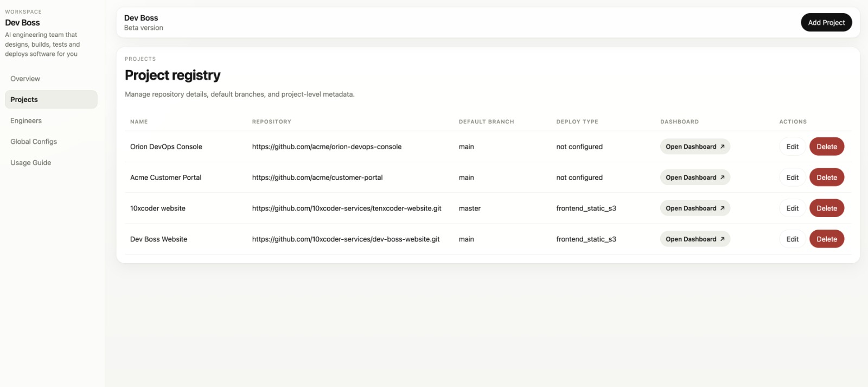The width and height of the screenshot is (868, 387).
Task: Edit the Acme Customer Portal project
Action: [x=793, y=177]
